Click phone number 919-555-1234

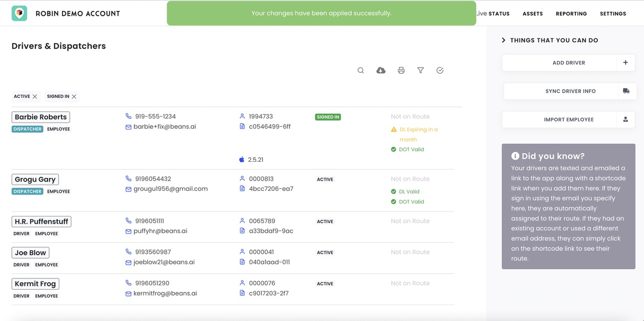(155, 116)
